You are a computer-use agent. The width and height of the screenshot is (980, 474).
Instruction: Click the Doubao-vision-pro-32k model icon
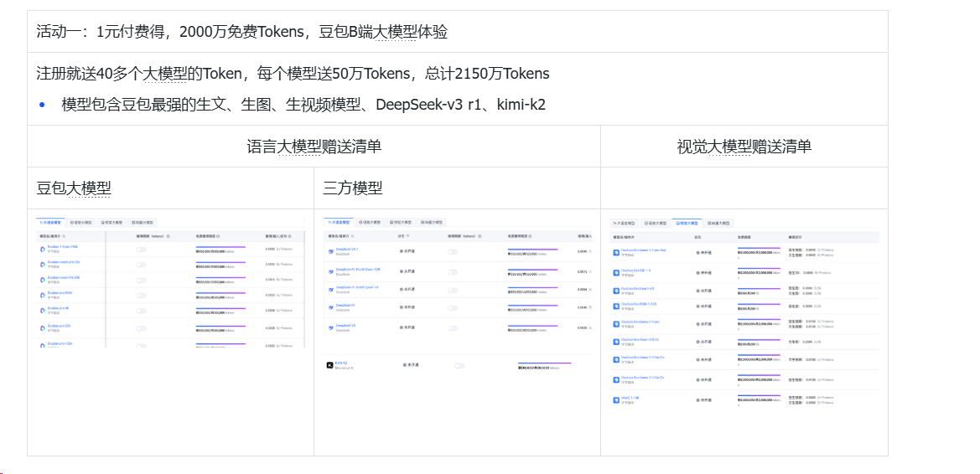43,265
